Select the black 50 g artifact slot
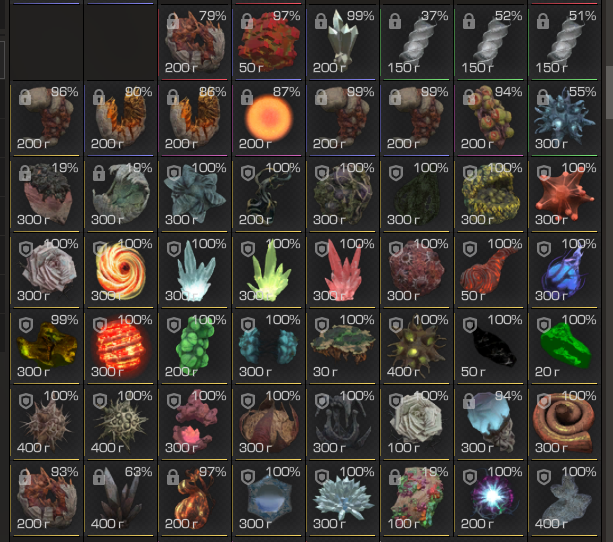613x542 pixels. (491, 346)
